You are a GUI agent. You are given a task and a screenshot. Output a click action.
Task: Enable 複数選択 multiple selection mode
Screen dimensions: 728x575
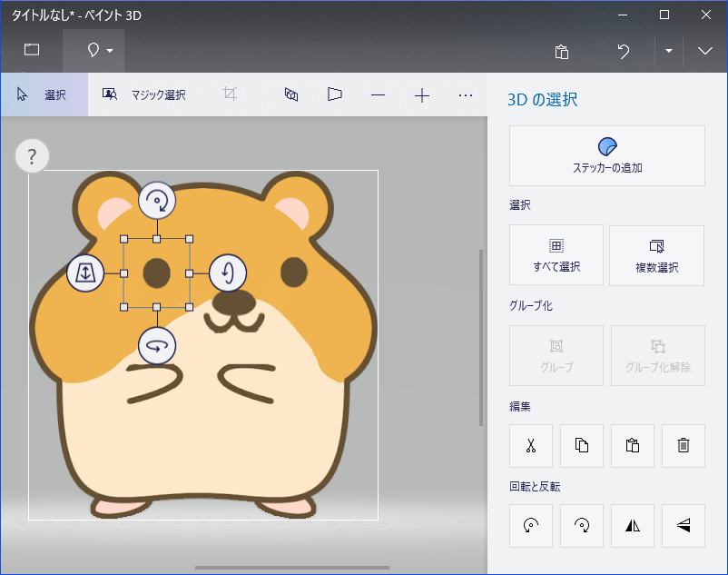(656, 255)
